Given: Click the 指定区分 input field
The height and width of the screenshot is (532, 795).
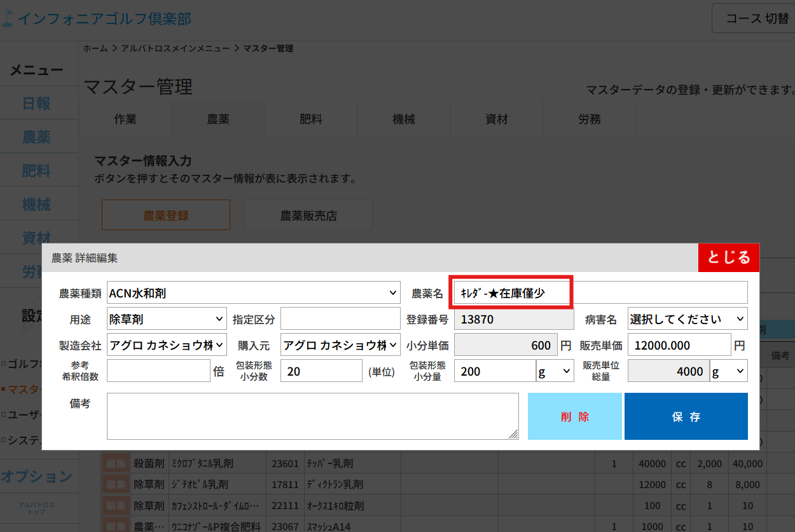Looking at the screenshot, I should (340, 319).
